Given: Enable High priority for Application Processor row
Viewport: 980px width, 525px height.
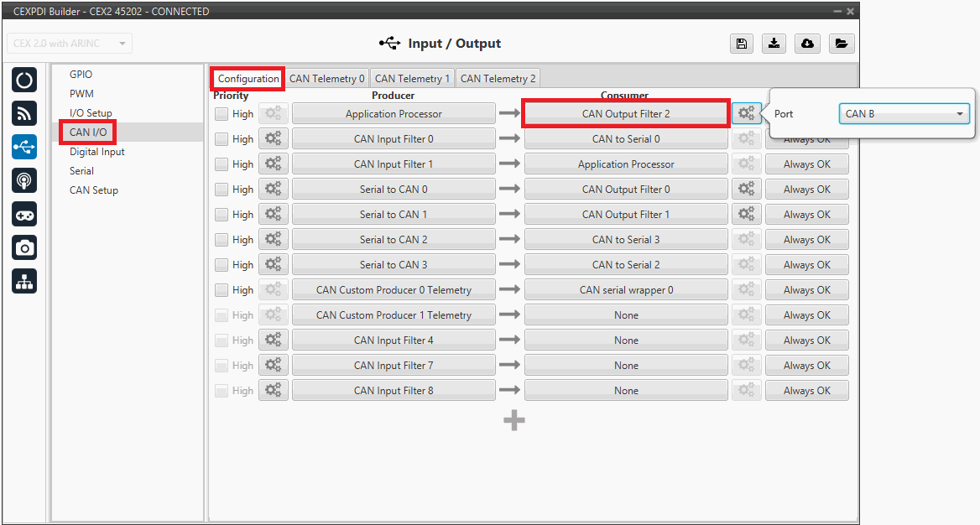Looking at the screenshot, I should [x=222, y=114].
